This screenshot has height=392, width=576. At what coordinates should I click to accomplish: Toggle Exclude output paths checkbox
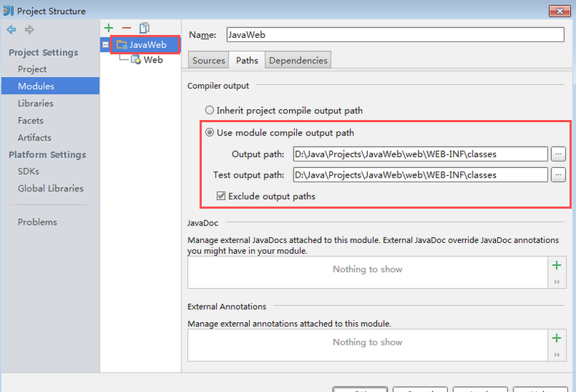[x=221, y=196]
